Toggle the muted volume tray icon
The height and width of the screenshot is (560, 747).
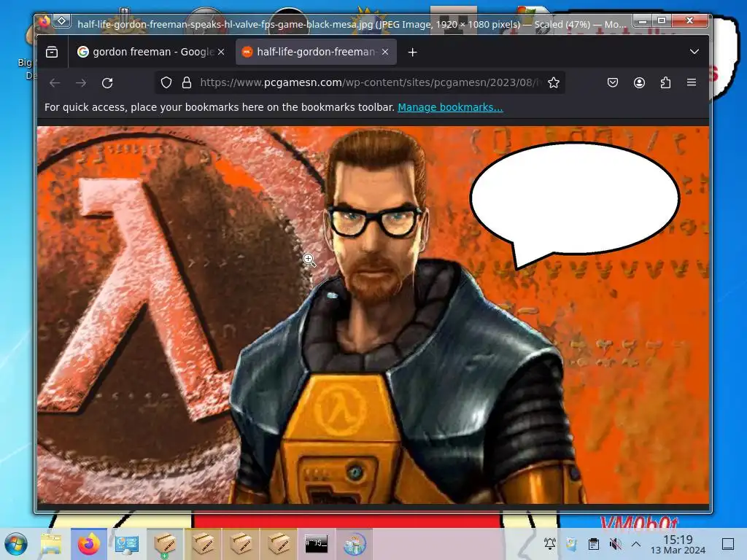click(x=615, y=543)
